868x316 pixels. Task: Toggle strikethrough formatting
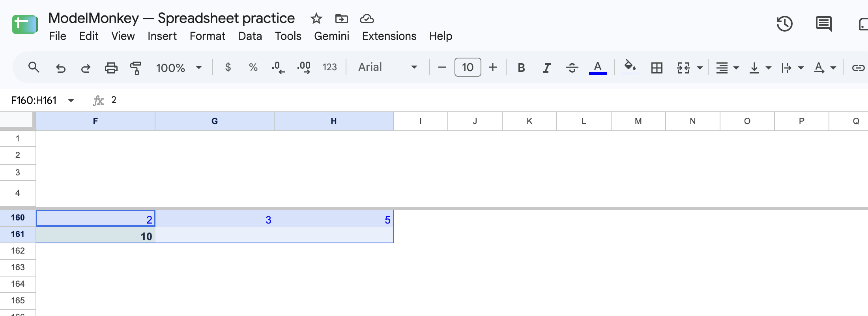tap(572, 68)
